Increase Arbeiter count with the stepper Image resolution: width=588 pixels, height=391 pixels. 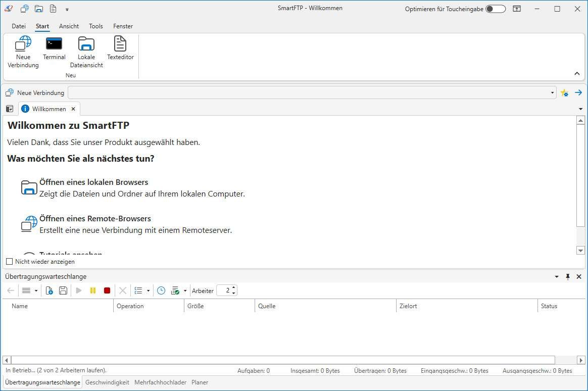pyautogui.click(x=234, y=288)
